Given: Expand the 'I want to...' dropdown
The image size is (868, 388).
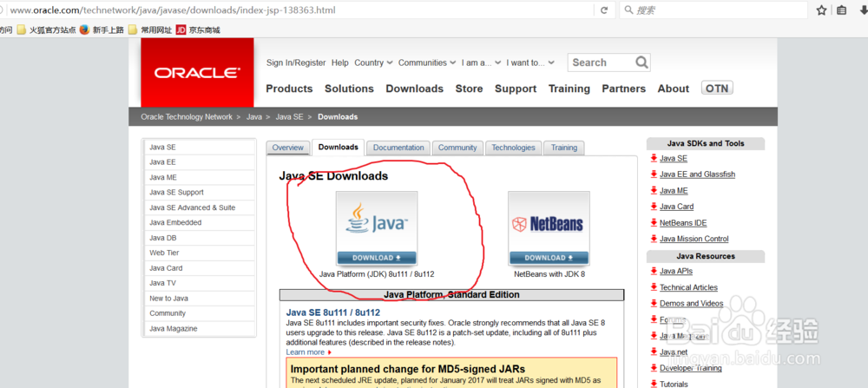Looking at the screenshot, I should click(530, 62).
